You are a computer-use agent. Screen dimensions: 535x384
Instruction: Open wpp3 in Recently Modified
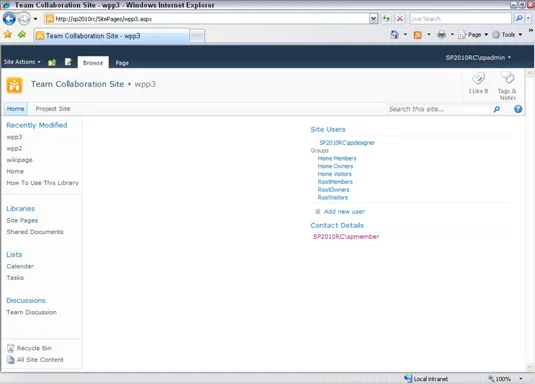[x=14, y=137]
